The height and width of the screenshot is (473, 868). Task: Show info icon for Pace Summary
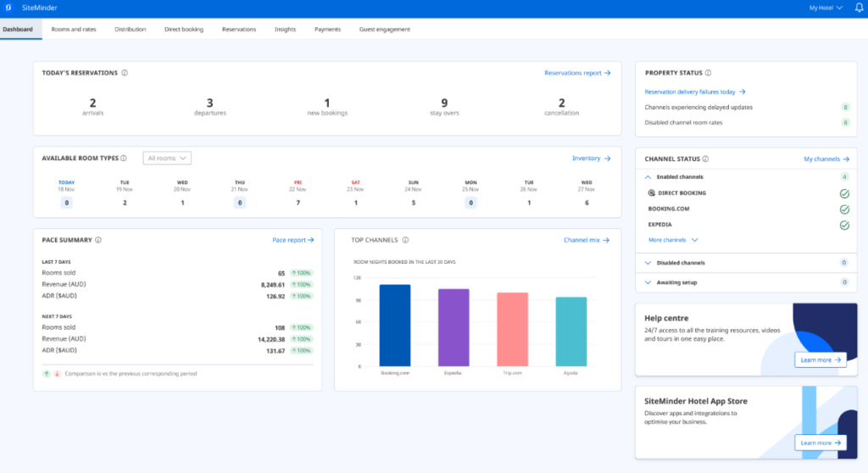pos(98,240)
